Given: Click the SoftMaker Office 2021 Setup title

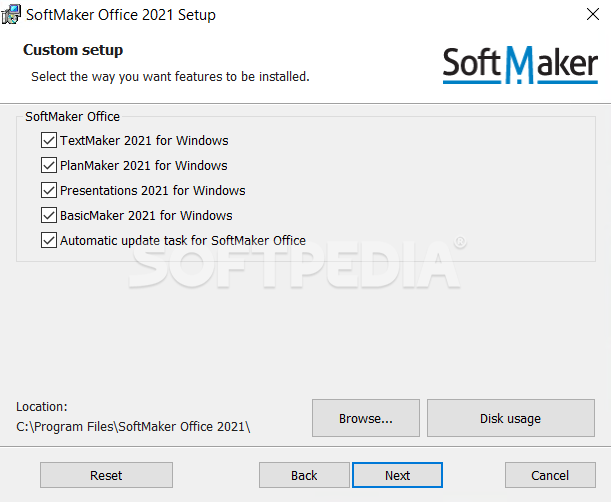Looking at the screenshot, I should coord(121,15).
